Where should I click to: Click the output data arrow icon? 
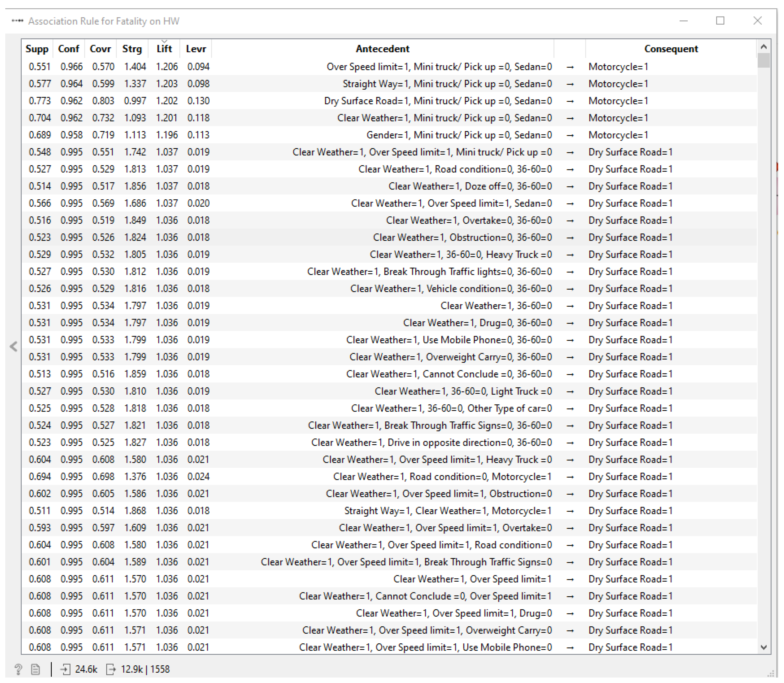pos(111,669)
